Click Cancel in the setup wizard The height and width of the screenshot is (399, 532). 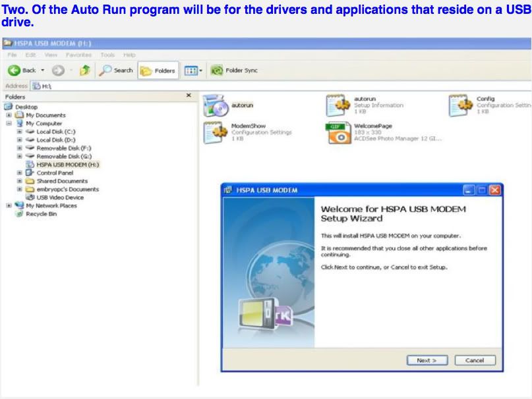(475, 360)
